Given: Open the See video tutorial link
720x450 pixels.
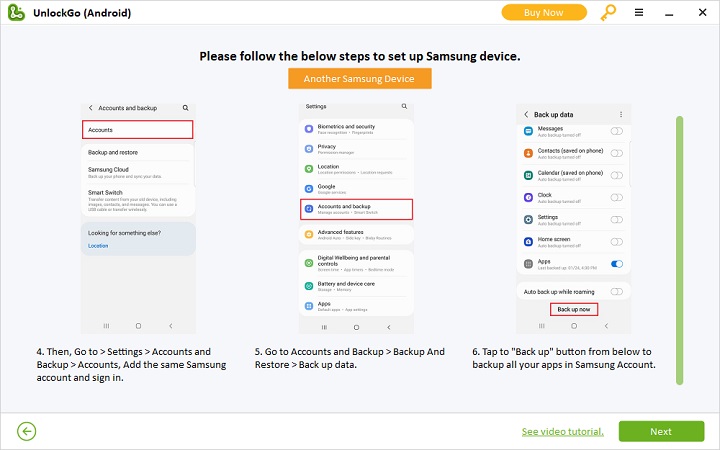Looking at the screenshot, I should coord(562,432).
